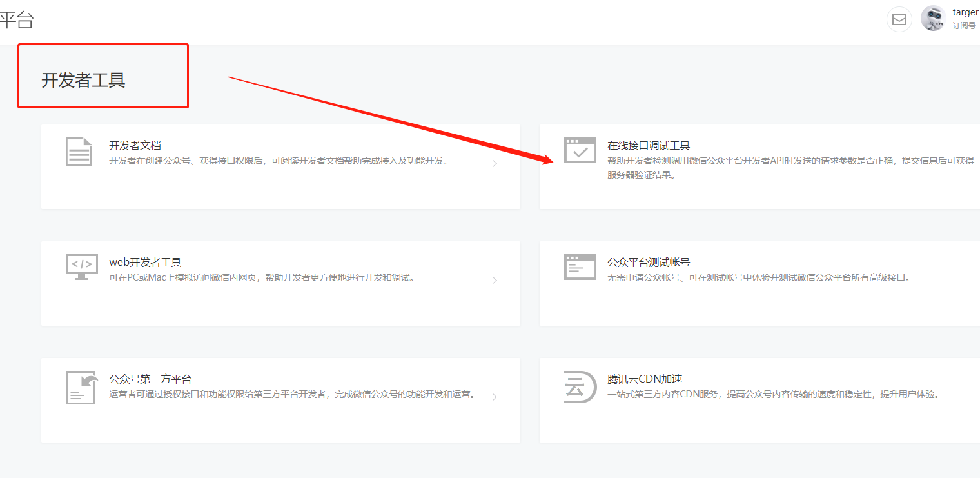
Task: Open 开发者文档 via its right chevron
Action: coord(495,164)
